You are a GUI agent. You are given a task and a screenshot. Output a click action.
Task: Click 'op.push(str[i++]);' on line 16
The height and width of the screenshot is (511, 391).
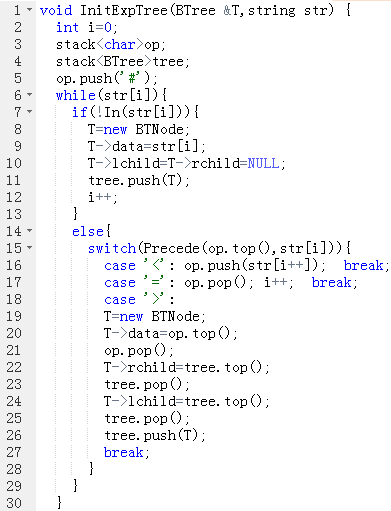tap(255, 265)
